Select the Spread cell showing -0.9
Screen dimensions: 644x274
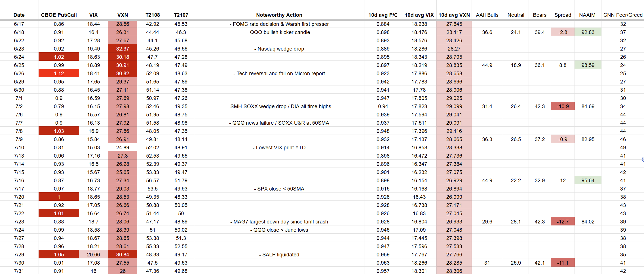click(563, 139)
